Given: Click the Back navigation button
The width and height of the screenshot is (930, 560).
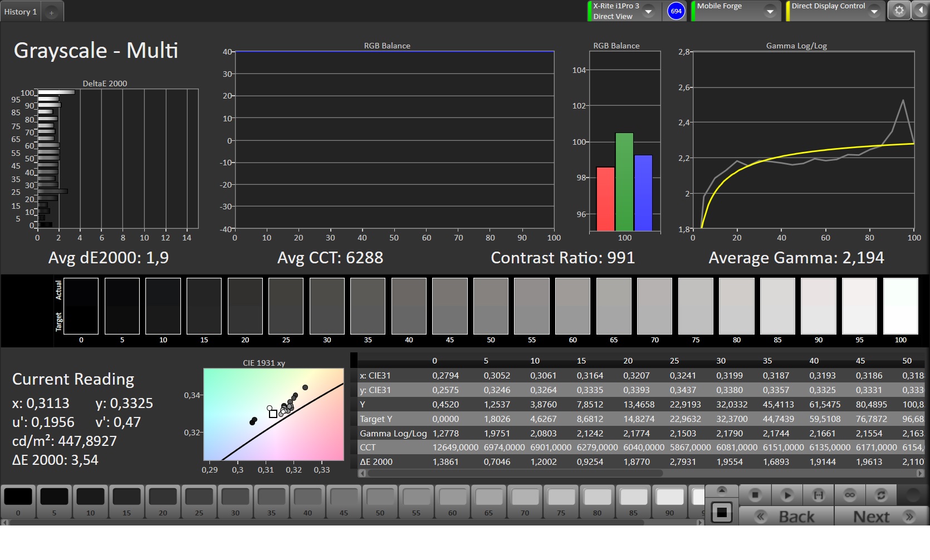Looking at the screenshot, I should click(786, 517).
